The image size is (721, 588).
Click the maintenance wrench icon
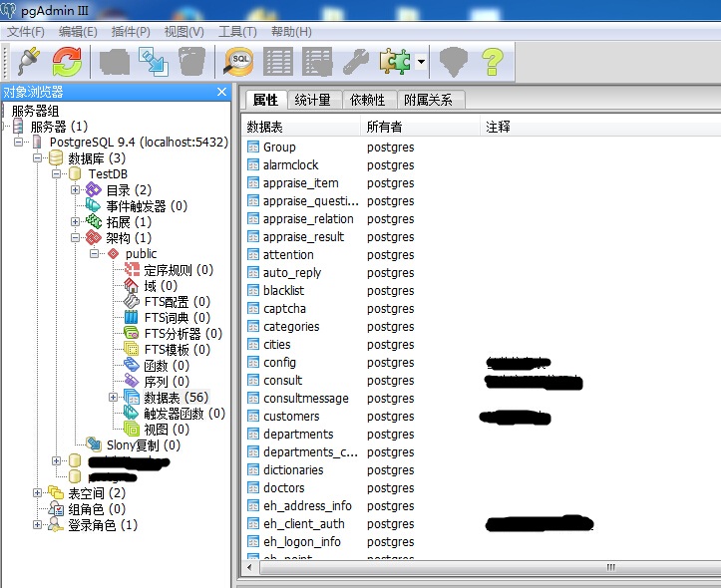[x=356, y=62]
